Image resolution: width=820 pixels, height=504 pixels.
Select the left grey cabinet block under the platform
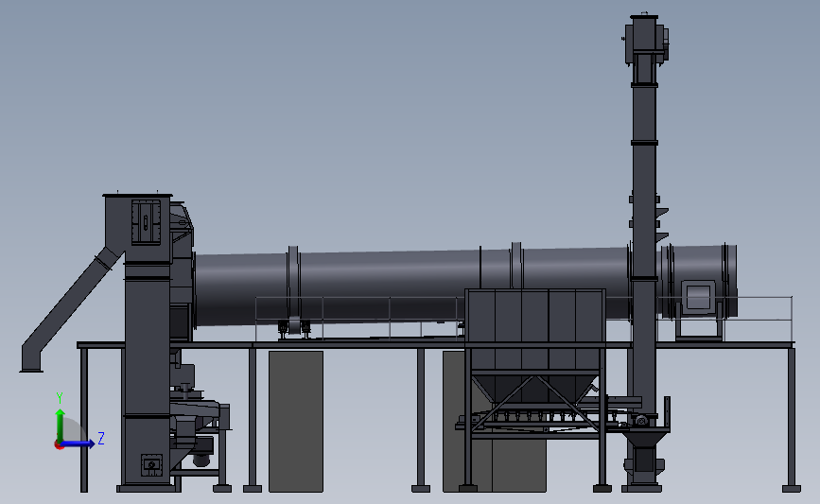click(296, 421)
